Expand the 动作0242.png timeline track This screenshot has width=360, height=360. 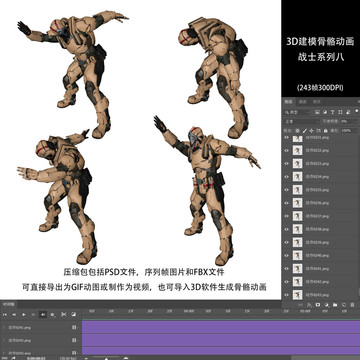coord(4,341)
